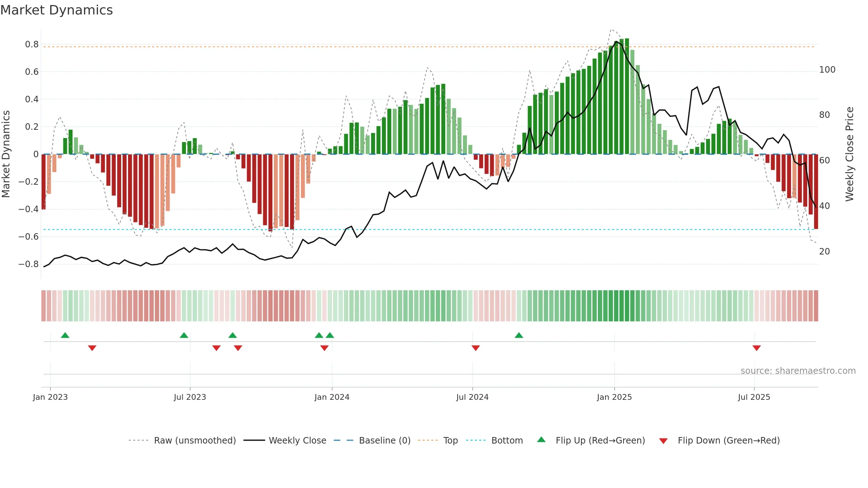Image resolution: width=868 pixels, height=488 pixels.
Task: Toggle the Baseline (0) legend entry
Action: (372, 440)
